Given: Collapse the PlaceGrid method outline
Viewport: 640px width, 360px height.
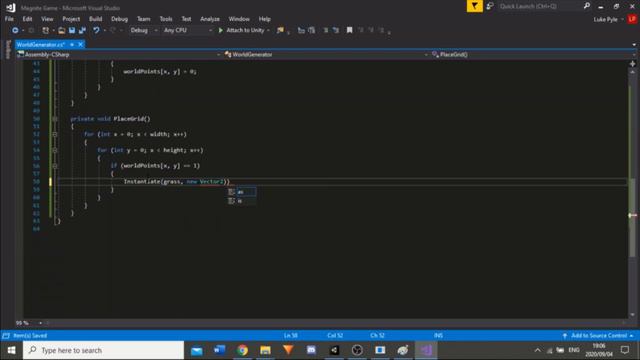Looking at the screenshot, I should (55, 119).
